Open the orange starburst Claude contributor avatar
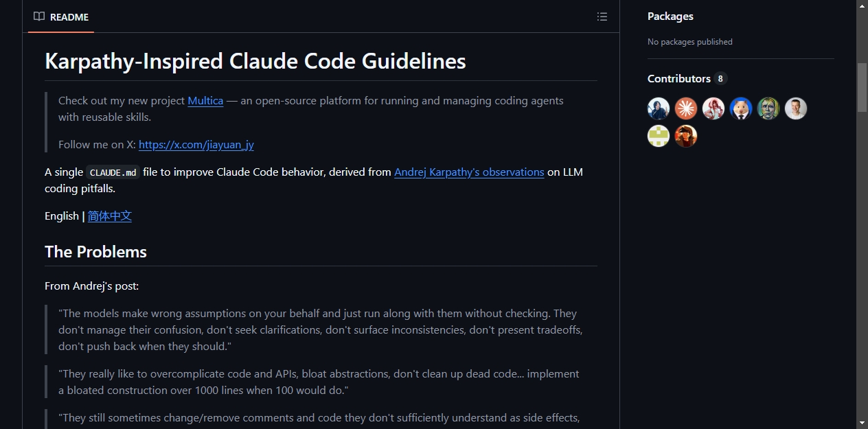868x429 pixels. (686, 108)
